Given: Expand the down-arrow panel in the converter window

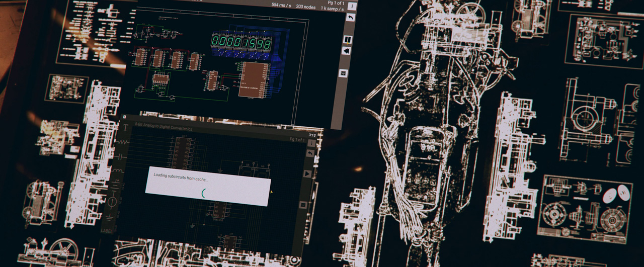Looking at the screenshot, I should click(x=303, y=205).
